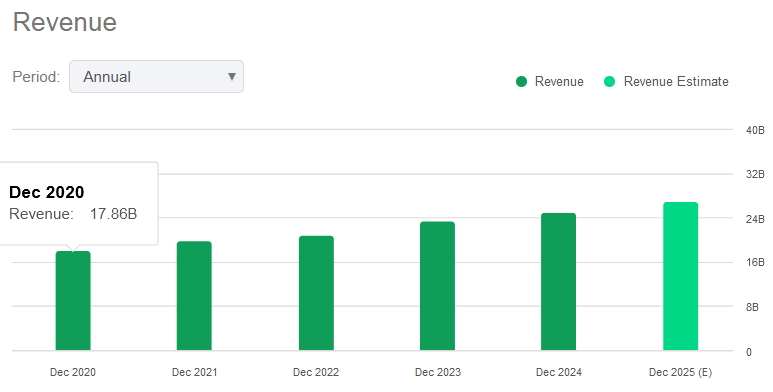
Task: Click the Dec 2024 axis label
Action: coord(559,372)
